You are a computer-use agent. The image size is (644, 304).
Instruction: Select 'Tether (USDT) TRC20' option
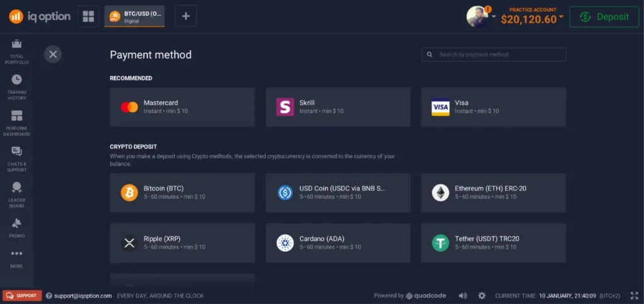(494, 243)
